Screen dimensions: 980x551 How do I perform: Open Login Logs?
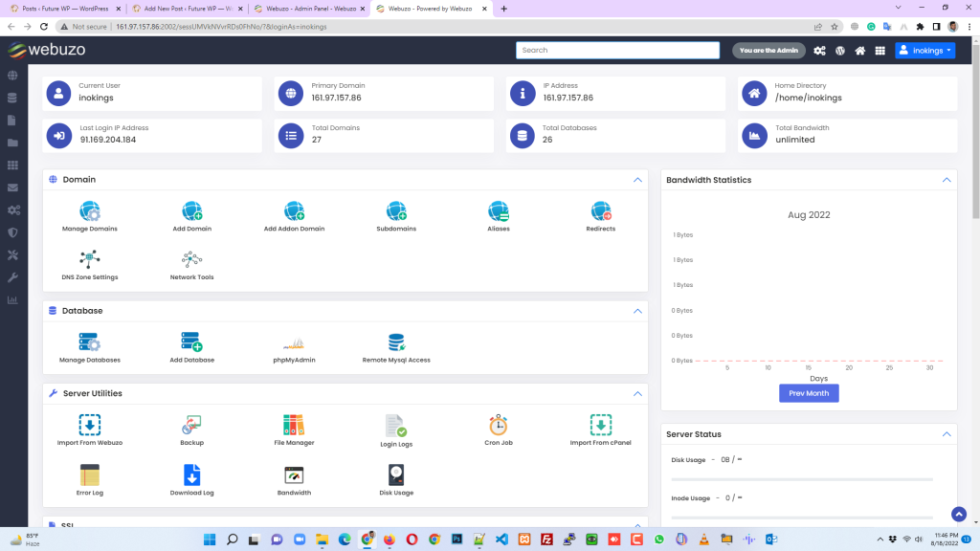[396, 431]
